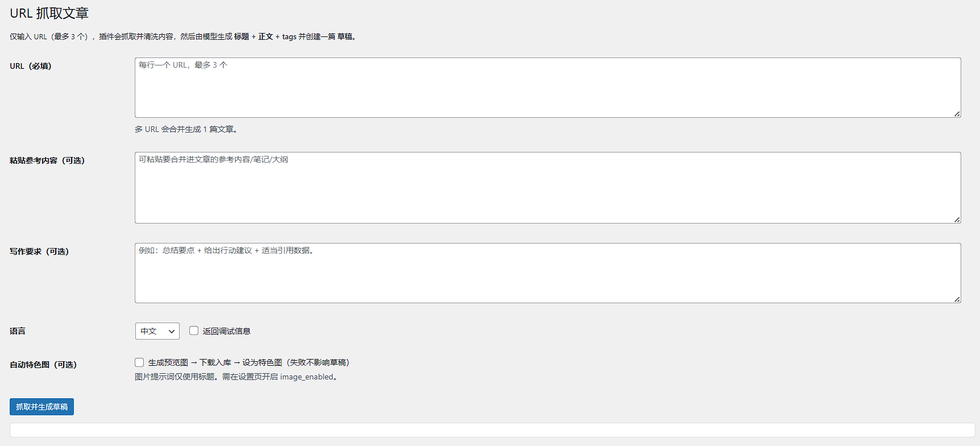The image size is (980, 446).
Task: Tick the 生成预览图 featured image checkbox
Action: (139, 362)
